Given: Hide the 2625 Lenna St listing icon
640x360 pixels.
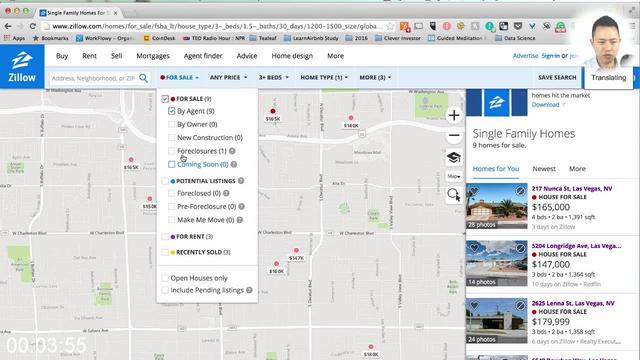Looking at the screenshot, I should point(520,305).
